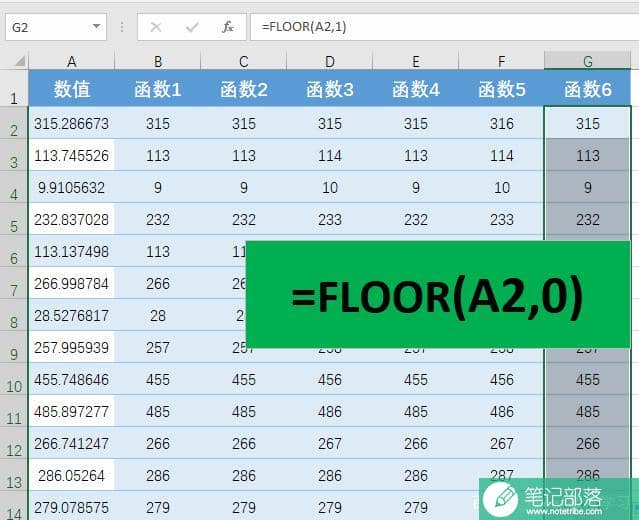639x520 pixels.
Task: Click cell 455 in column G
Action: (588, 379)
